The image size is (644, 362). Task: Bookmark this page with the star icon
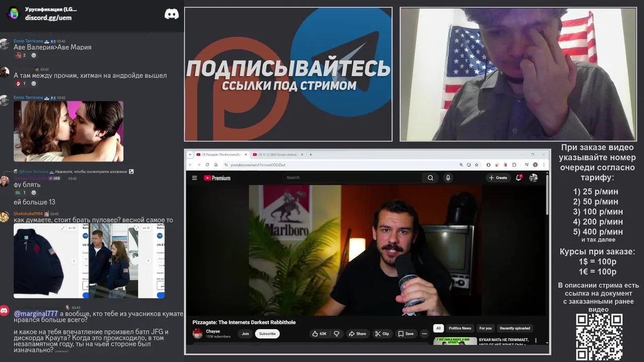(x=476, y=164)
